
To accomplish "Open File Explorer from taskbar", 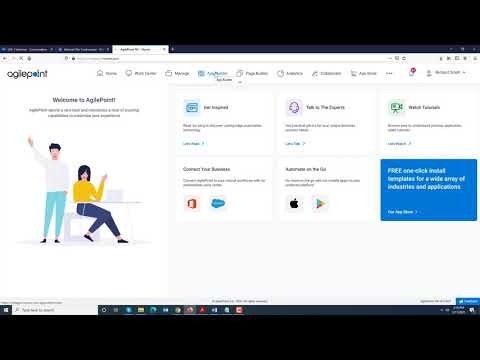I will tap(141, 310).
